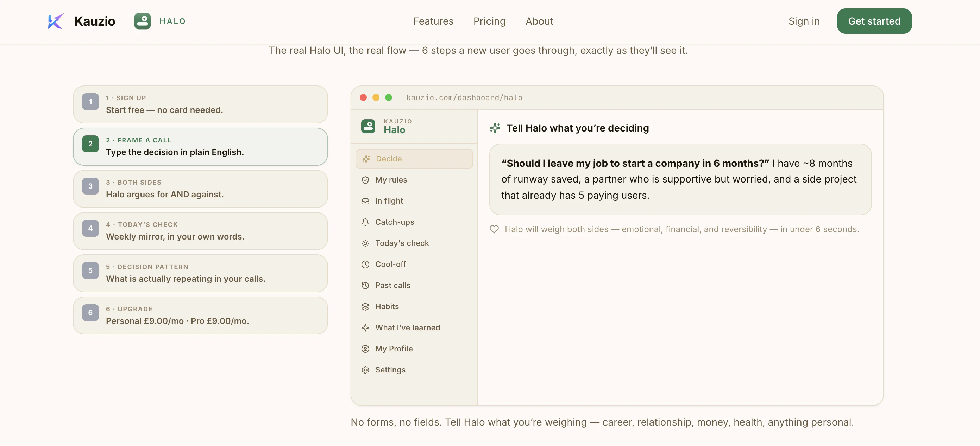Click the number 4 step badge
980x446 pixels.
coord(90,229)
